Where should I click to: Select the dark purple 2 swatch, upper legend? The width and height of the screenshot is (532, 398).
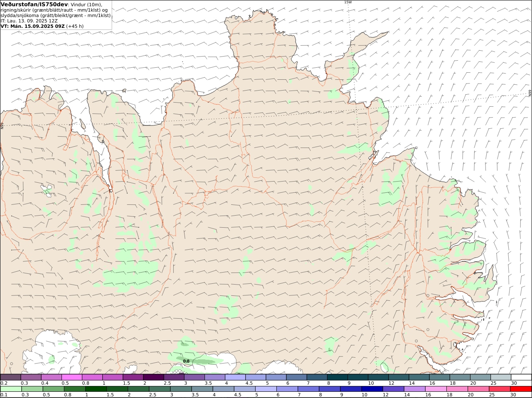pos(153,377)
